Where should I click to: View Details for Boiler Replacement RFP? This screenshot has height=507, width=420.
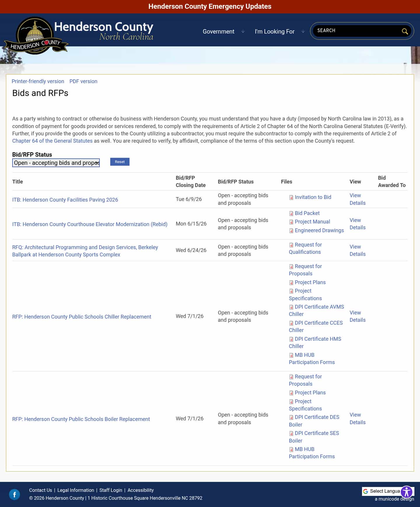(358, 419)
